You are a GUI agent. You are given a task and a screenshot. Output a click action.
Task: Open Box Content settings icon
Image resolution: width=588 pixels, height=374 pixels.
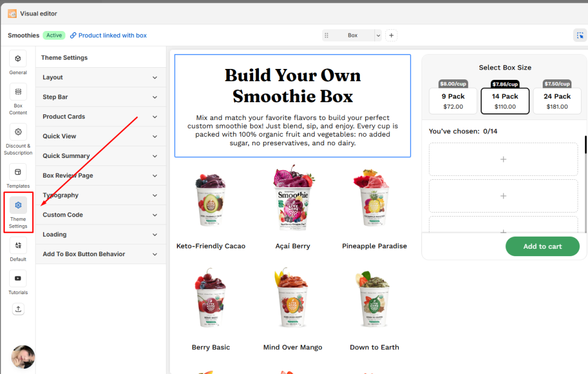[x=18, y=92]
